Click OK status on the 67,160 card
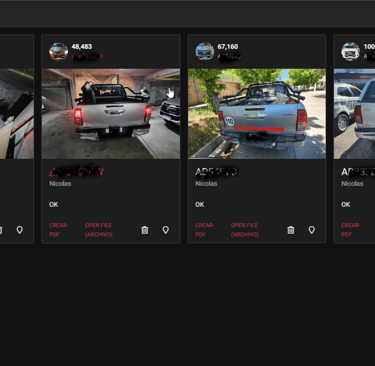Viewport: 375px width, 366px height. pos(200,205)
